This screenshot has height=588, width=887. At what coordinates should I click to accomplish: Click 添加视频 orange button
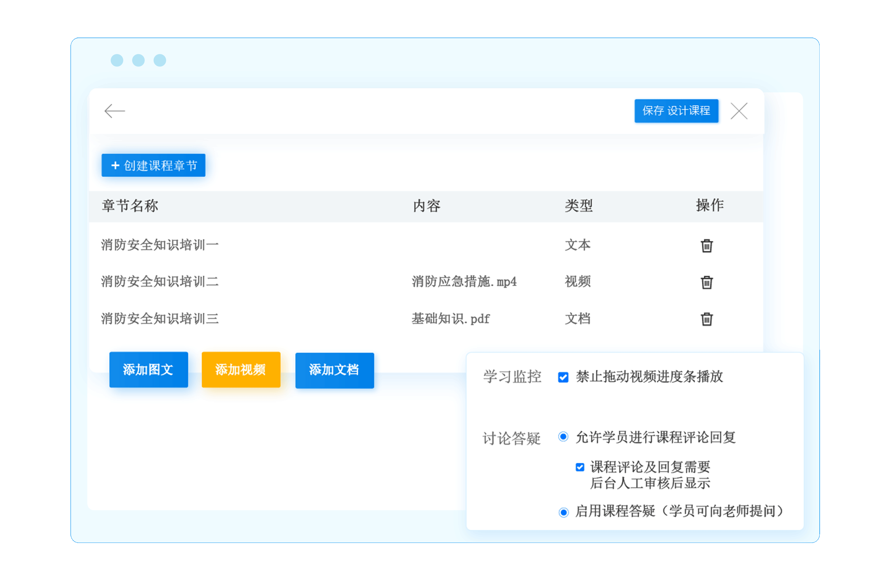pyautogui.click(x=241, y=370)
